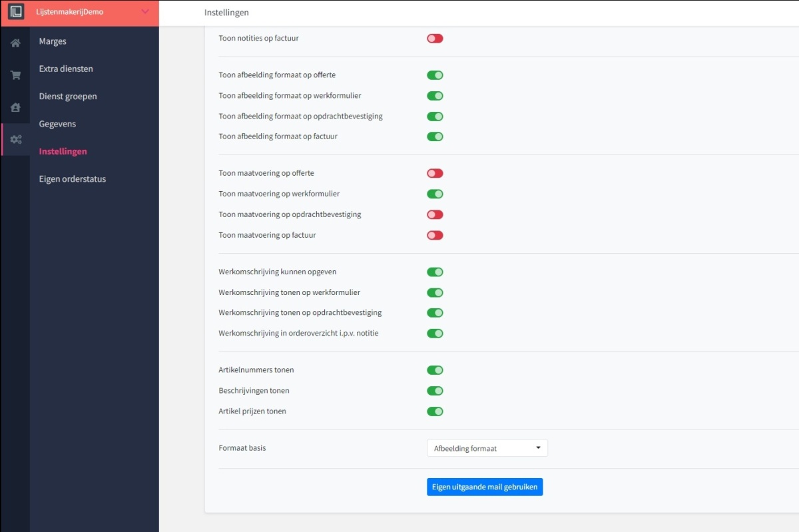Open the shopping cart icon in sidebar
Image resolution: width=799 pixels, height=532 pixels.
click(15, 75)
